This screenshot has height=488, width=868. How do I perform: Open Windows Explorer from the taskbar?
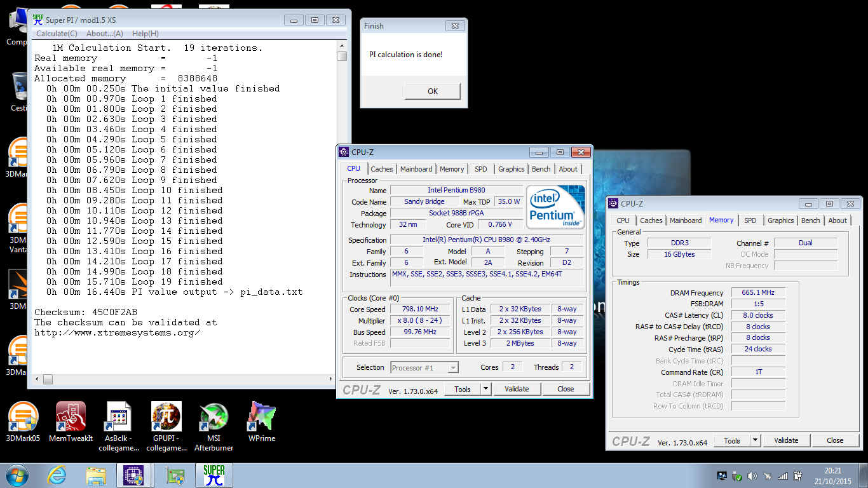(x=96, y=475)
